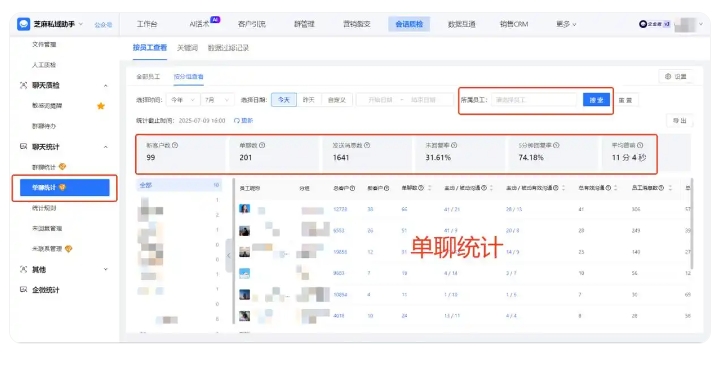Click the 1641 messages sent value
The width and height of the screenshot is (724, 365).
point(341,158)
